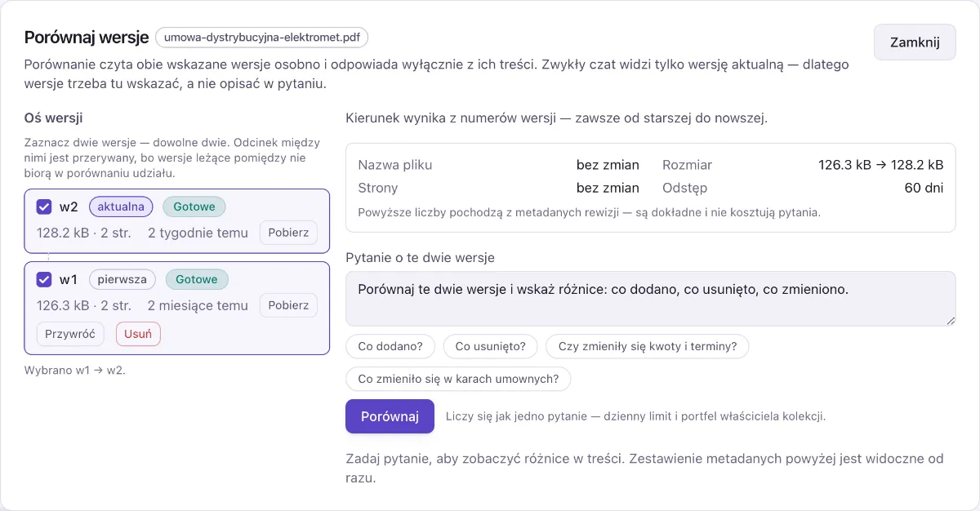Image resolution: width=980 pixels, height=511 pixels.
Task: Uncheck the w1 version checkbox
Action: coord(44,279)
